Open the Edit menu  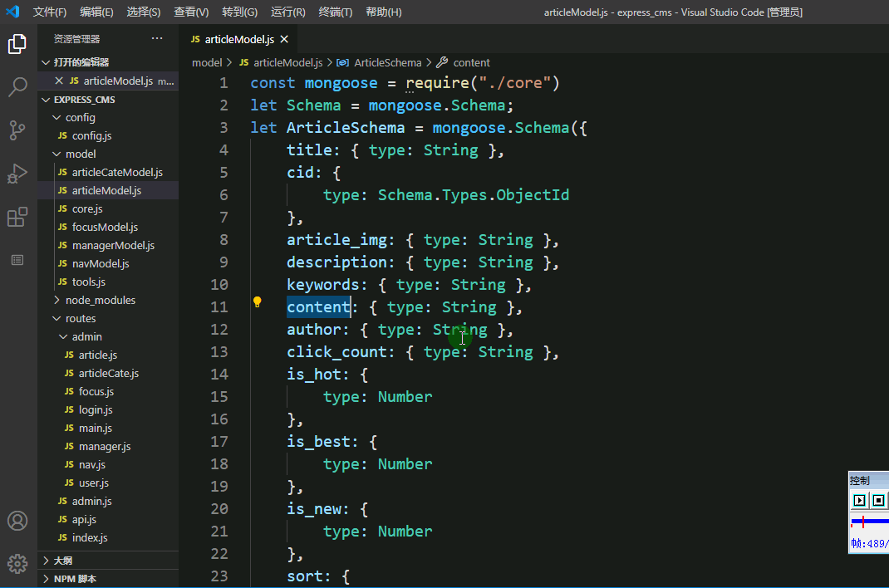[96, 12]
